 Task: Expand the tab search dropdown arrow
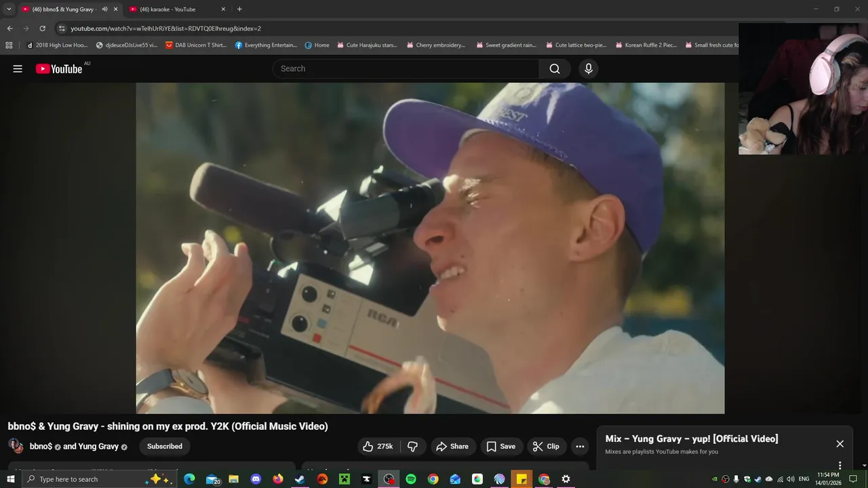coord(9,9)
